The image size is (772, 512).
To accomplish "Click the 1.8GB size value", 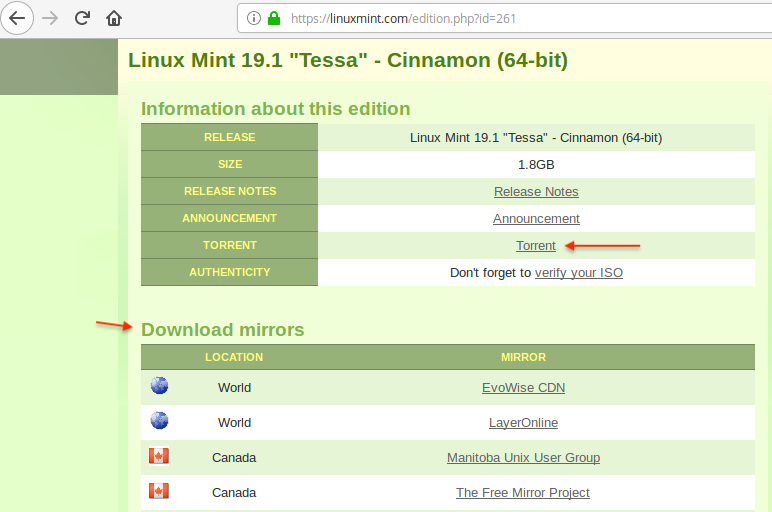I will point(536,164).
